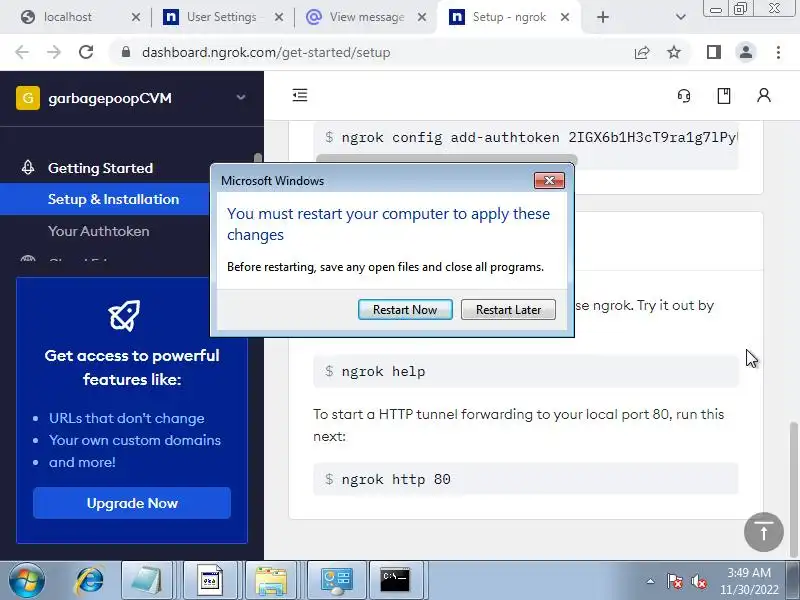This screenshot has width=800, height=600.
Task: Click the authtoken code horizontal scrollbar
Action: point(447,158)
